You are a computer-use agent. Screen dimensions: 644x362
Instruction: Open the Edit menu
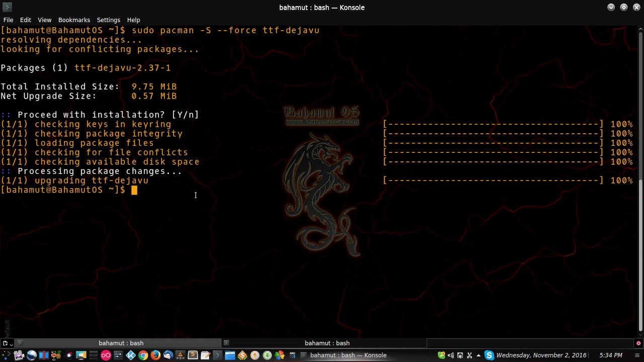click(x=25, y=20)
